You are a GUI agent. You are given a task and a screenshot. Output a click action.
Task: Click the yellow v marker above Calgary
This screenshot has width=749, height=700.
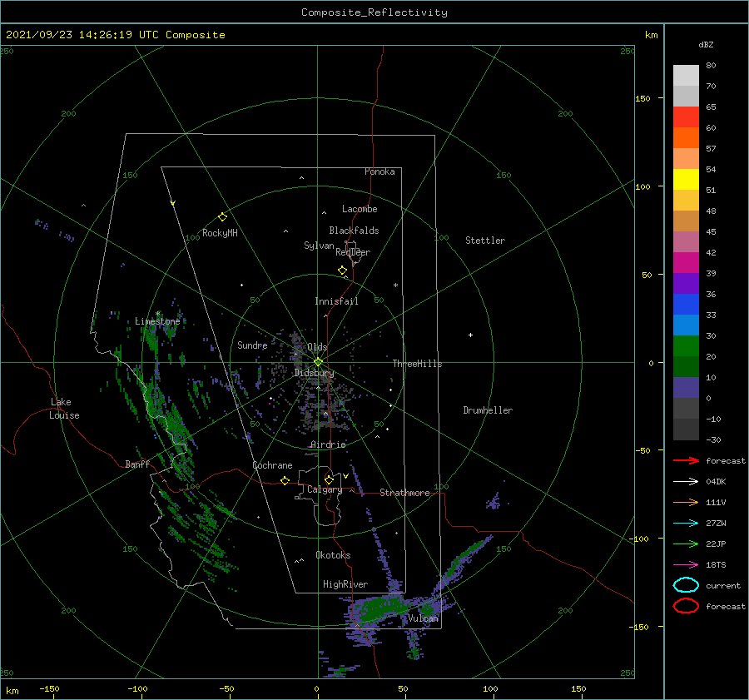[346, 476]
